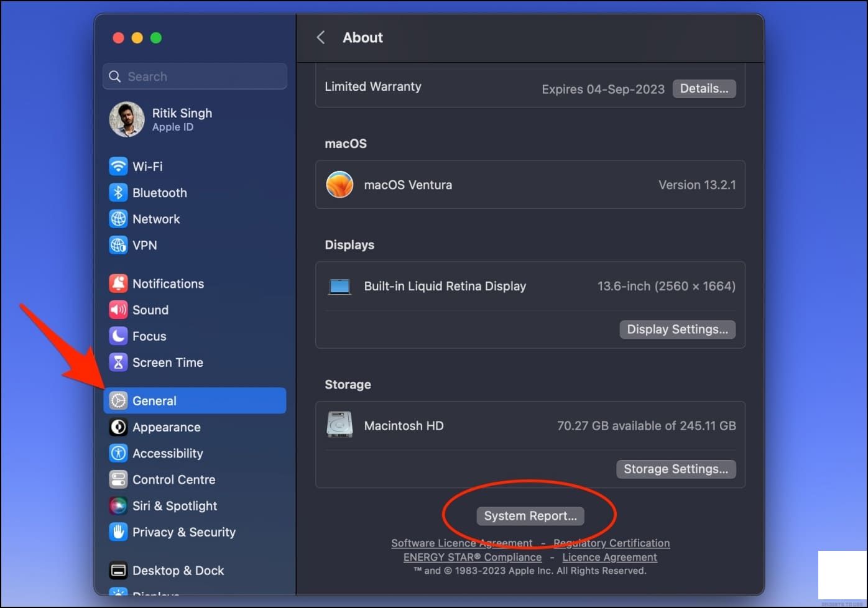Viewport: 868px width, 608px height.
Task: Open Storage Settings…
Action: pos(676,469)
